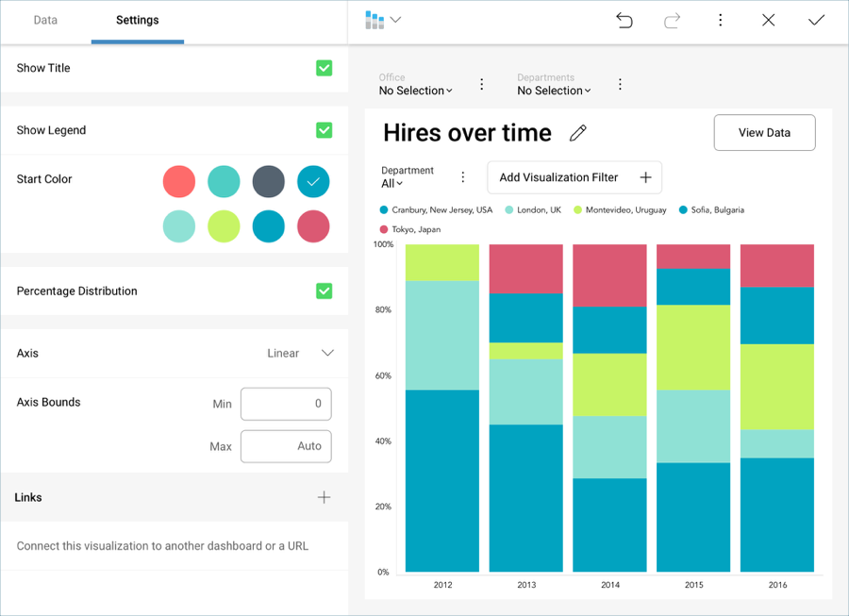Screen dimensions: 849x616
Task: Pick the rose pink start color
Action: point(313,226)
